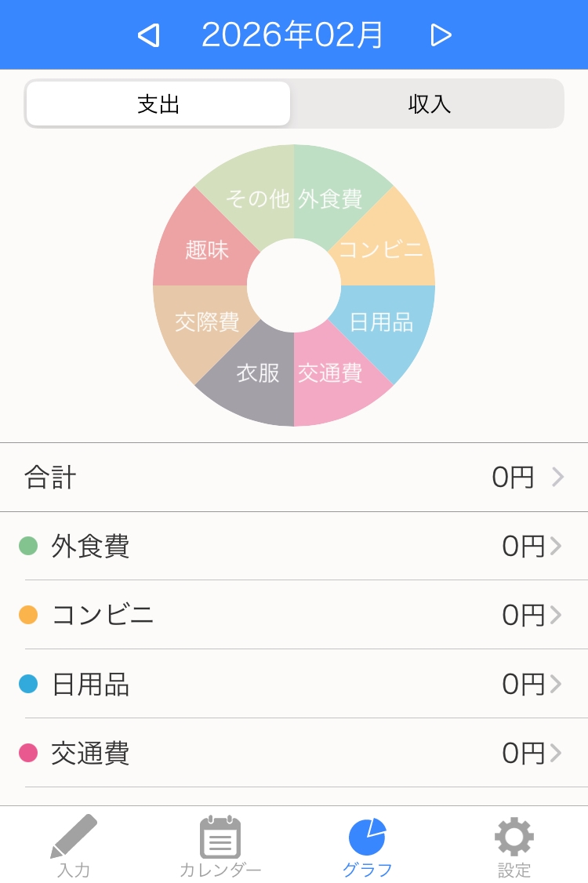Tap the green dot beside 外食費
Image resolution: width=588 pixels, height=883 pixels.
28,546
